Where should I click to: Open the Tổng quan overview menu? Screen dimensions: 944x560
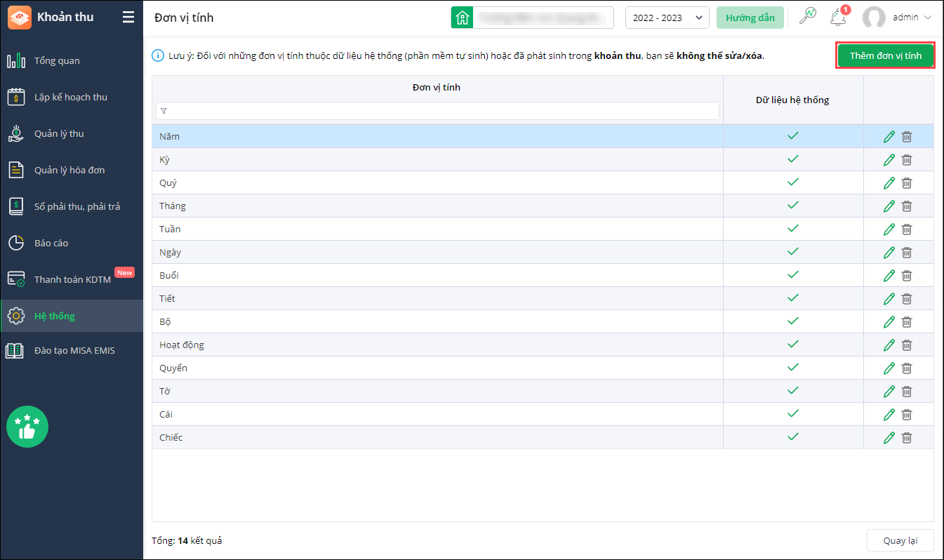(72, 60)
